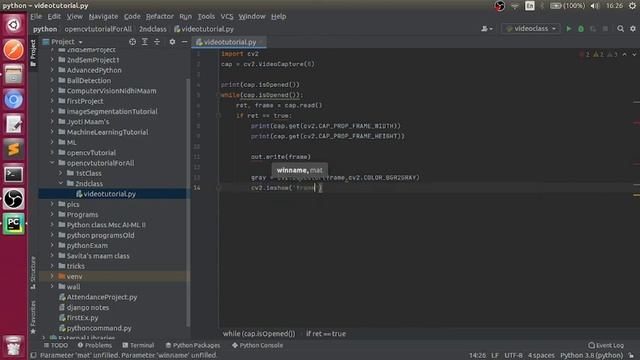Open Sublime Text from dock
Image resolution: width=640 pixels, height=360 pixels.
(13, 149)
